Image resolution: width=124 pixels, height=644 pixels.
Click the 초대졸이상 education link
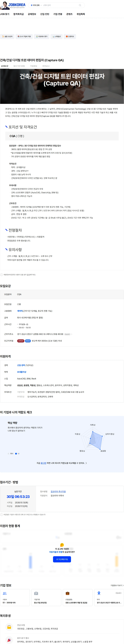[22, 372]
